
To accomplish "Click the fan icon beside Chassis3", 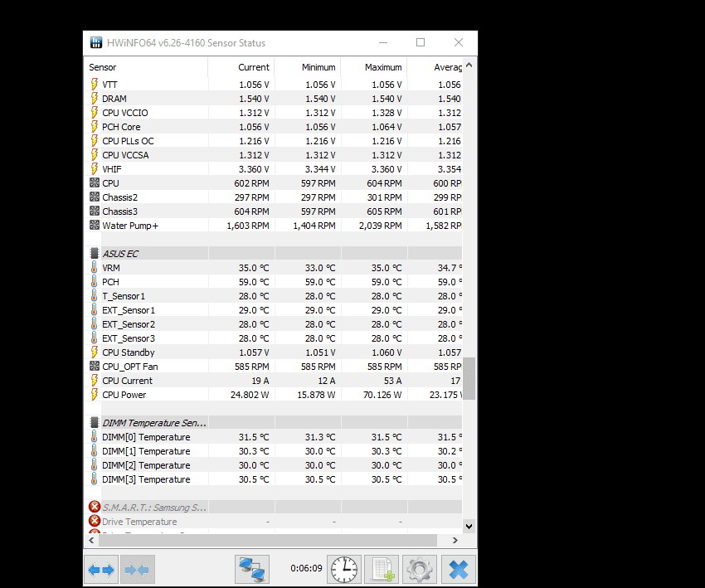I will pyautogui.click(x=95, y=211).
